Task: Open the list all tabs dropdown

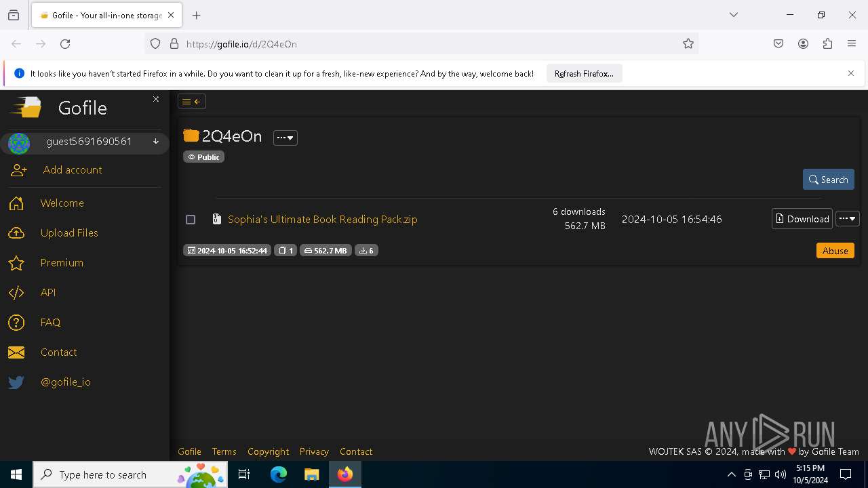Action: pyautogui.click(x=734, y=15)
